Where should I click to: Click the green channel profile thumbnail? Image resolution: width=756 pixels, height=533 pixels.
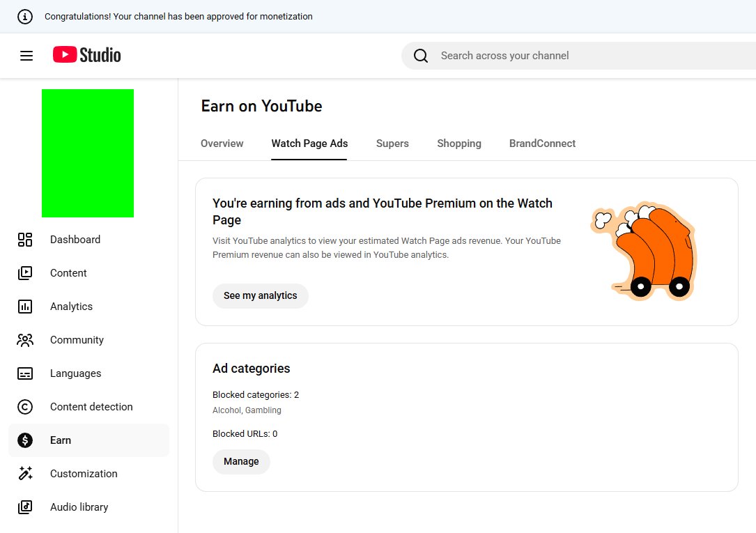click(x=88, y=153)
